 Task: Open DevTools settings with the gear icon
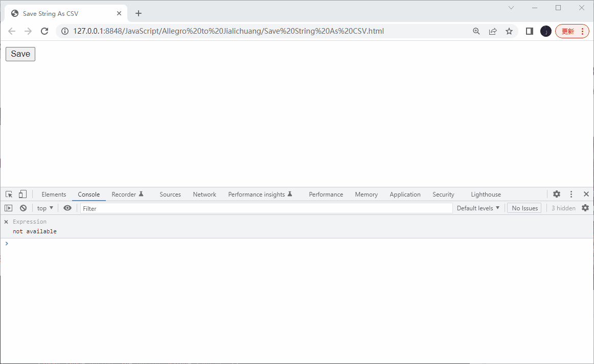(x=556, y=194)
